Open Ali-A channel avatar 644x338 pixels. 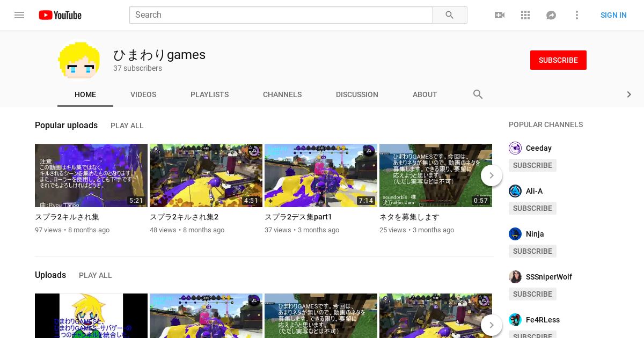click(515, 191)
